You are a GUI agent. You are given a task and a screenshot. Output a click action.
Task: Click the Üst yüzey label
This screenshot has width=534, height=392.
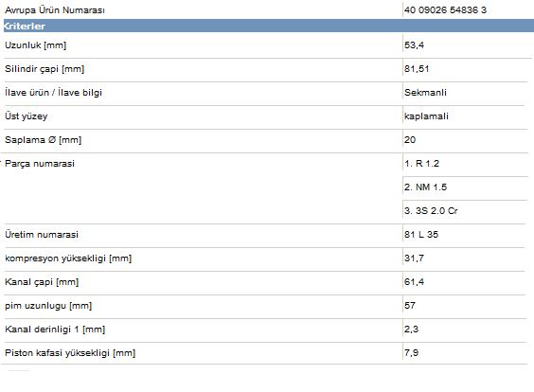click(x=27, y=116)
